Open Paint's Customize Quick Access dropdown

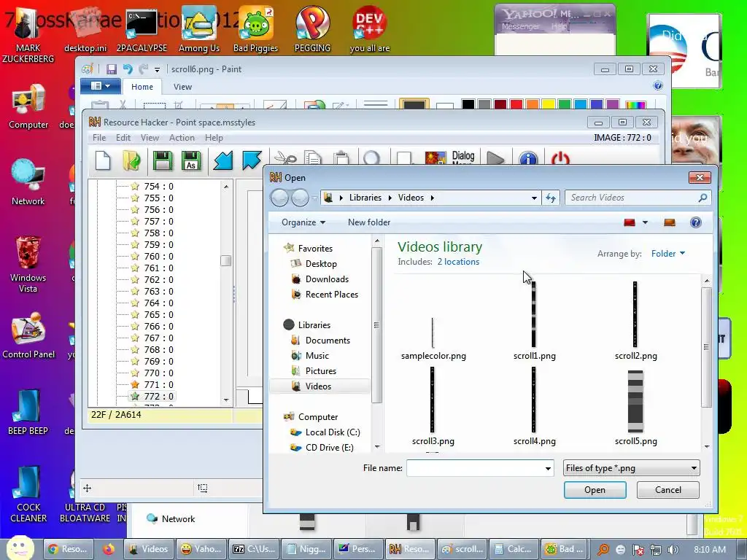[x=157, y=70]
